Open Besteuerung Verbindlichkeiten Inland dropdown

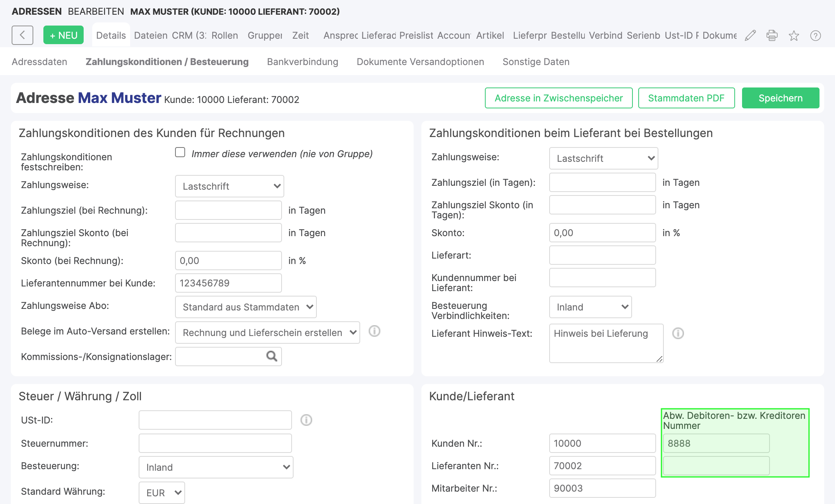click(x=590, y=307)
